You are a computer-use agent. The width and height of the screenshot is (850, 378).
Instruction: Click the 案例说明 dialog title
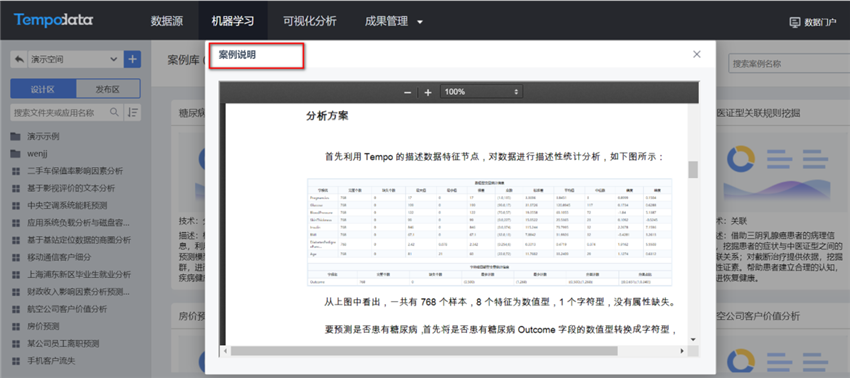tap(237, 55)
